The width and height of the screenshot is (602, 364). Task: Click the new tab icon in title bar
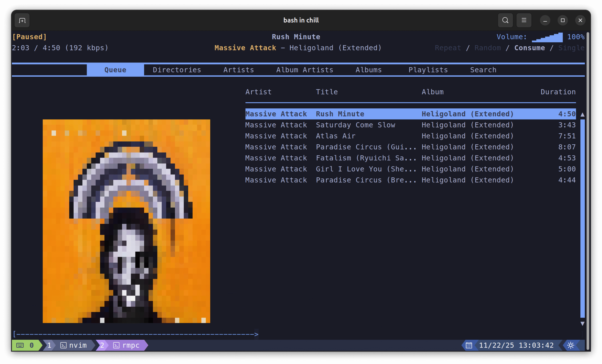coord(22,20)
